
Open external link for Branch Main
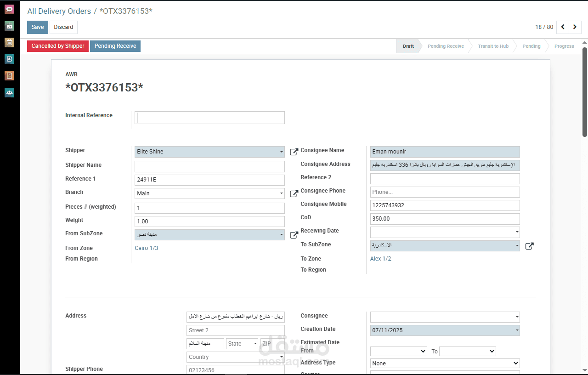click(x=294, y=194)
